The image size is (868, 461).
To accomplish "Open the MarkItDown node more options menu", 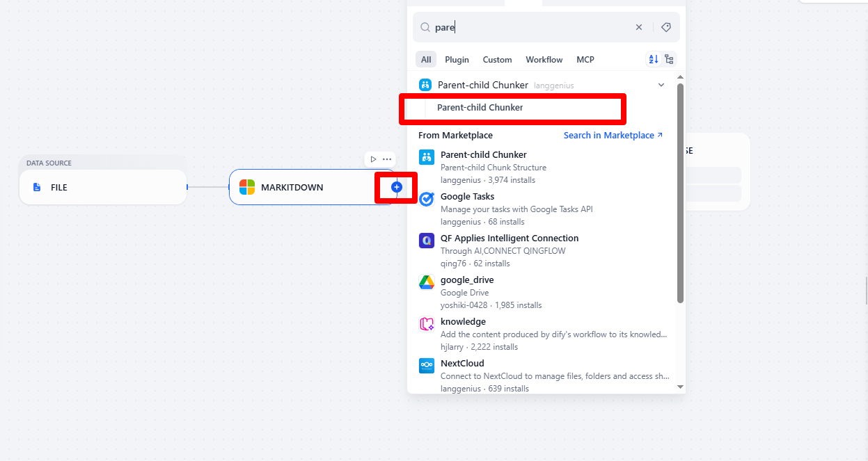I will [x=387, y=159].
